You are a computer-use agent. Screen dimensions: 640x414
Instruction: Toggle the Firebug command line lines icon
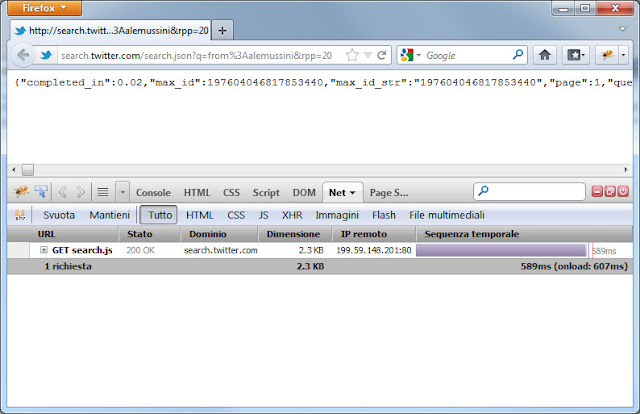103,192
